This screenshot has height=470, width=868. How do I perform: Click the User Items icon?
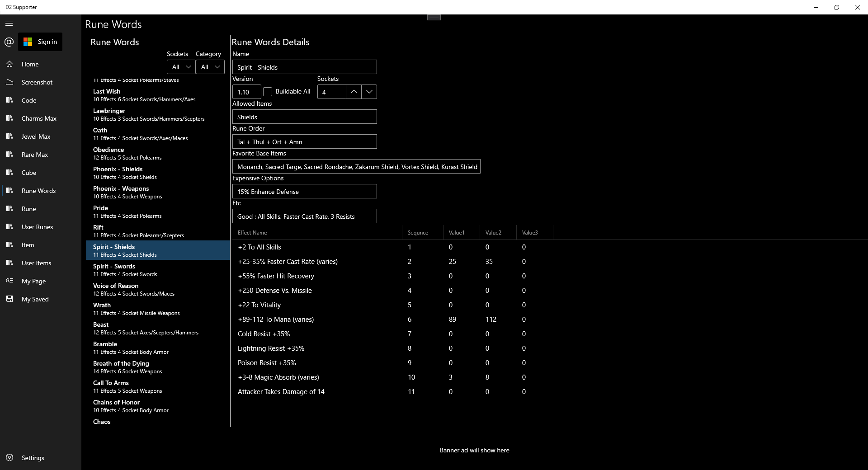[9, 263]
